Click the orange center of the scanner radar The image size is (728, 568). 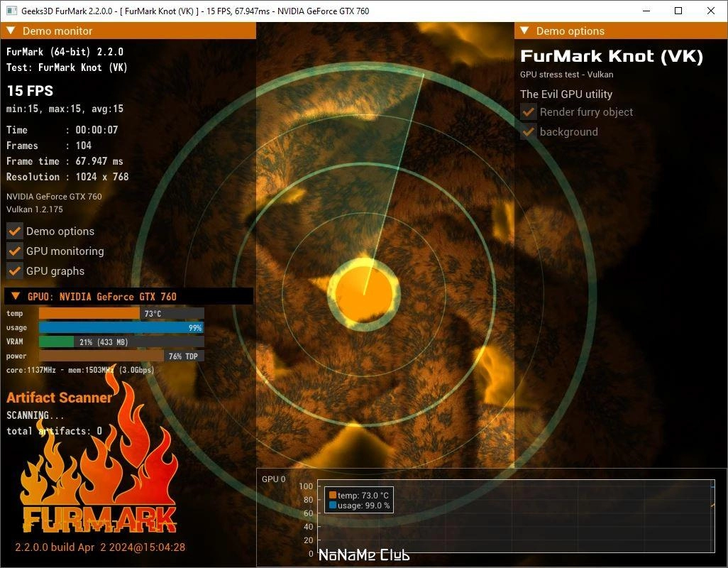coord(363,294)
